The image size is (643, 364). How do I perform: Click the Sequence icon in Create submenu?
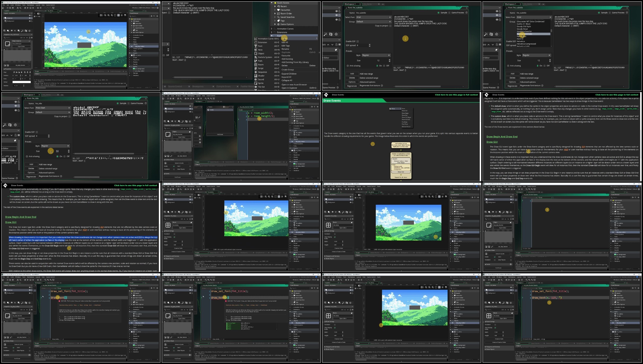[256, 72]
